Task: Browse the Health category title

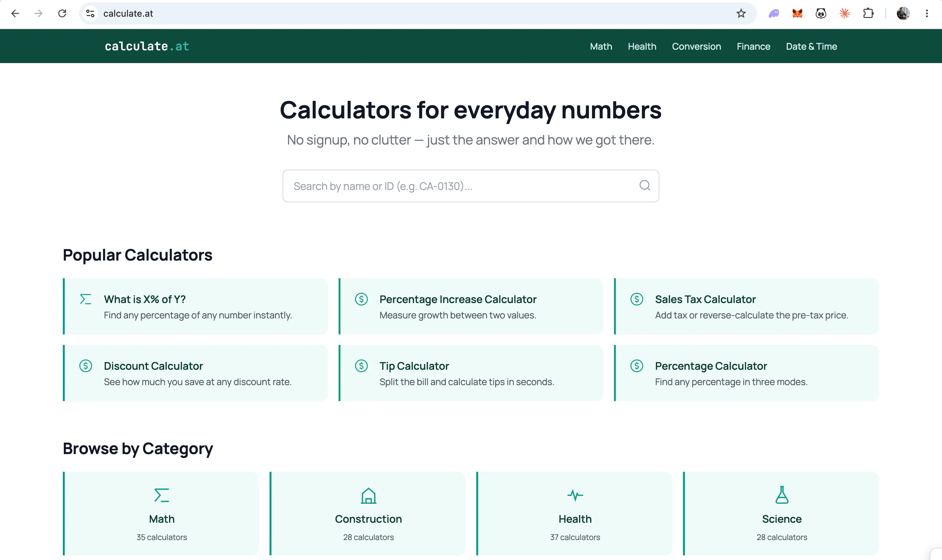Action: point(575,519)
